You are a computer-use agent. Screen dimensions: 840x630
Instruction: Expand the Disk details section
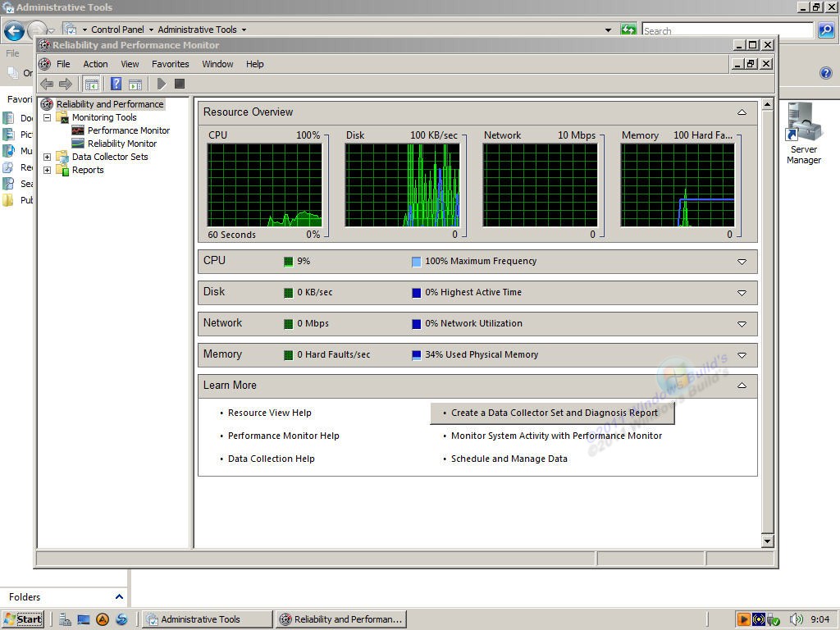point(742,293)
